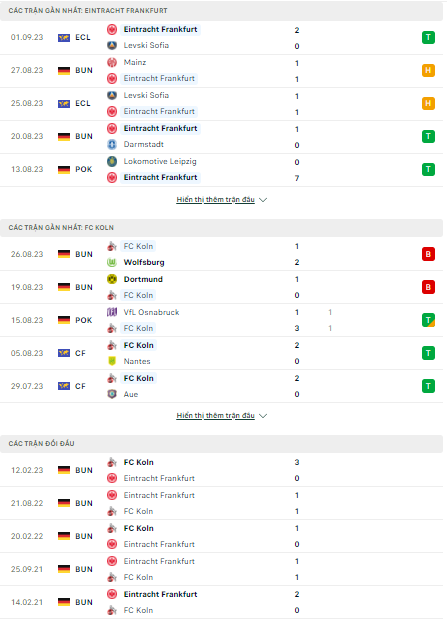Screen dimensions: 447x623
Task: Click the Mainz club logo
Action: pyautogui.click(x=112, y=62)
